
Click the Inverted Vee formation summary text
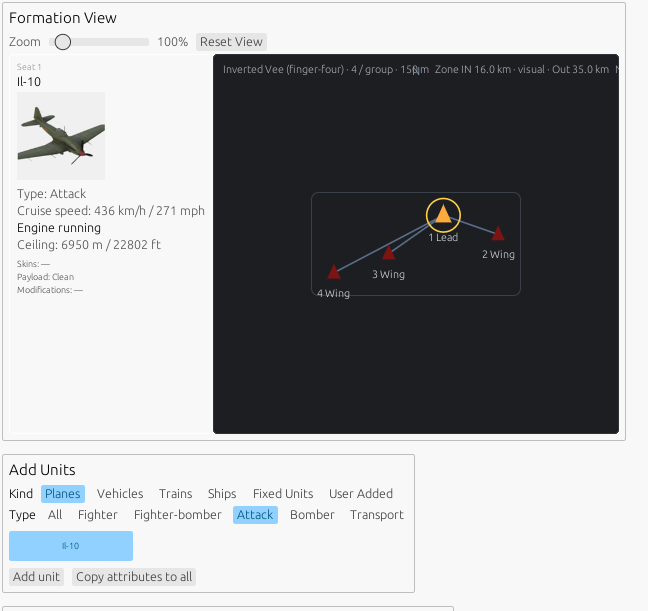[326, 69]
